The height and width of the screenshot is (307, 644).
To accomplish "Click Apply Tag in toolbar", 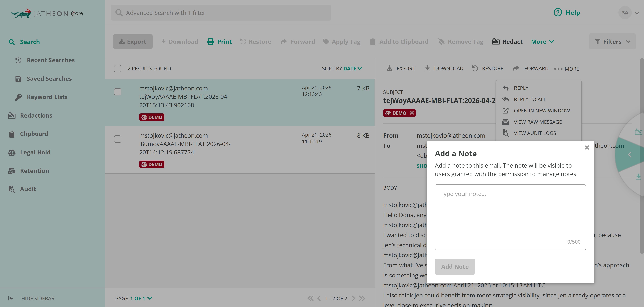I will click(342, 41).
